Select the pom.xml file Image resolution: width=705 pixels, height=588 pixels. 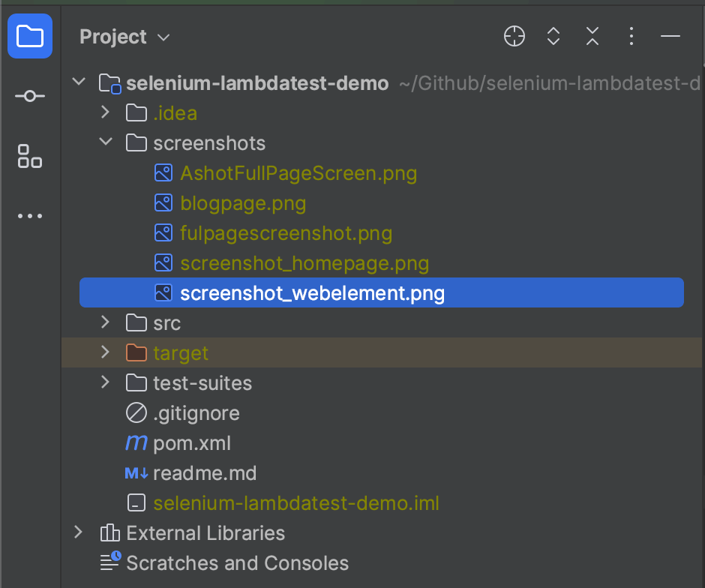tap(191, 443)
